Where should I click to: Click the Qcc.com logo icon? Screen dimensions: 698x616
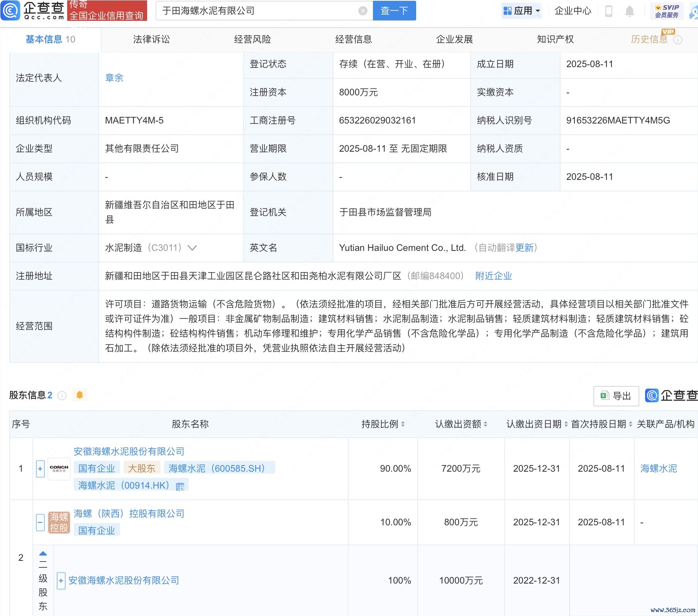coord(10,10)
